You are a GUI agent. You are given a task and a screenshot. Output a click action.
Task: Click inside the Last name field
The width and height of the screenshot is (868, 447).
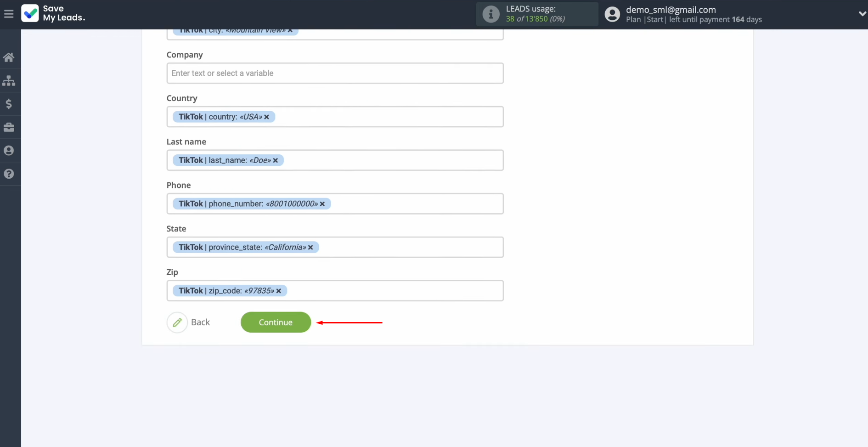point(335,160)
